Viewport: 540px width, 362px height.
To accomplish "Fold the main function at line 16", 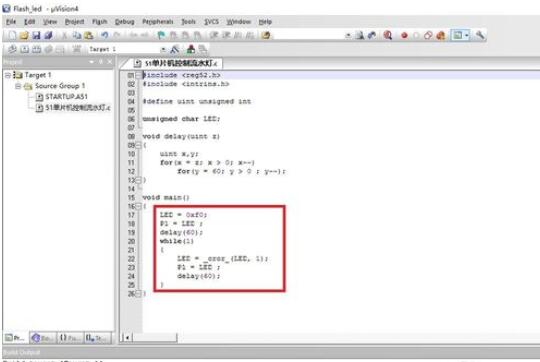I will (138, 206).
